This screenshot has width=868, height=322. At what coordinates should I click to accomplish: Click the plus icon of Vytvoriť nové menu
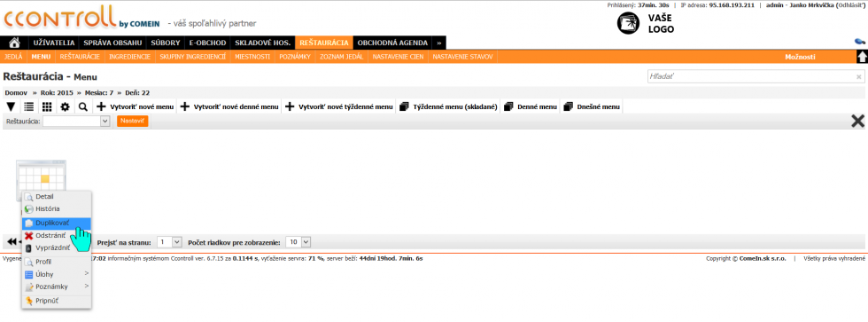(101, 106)
